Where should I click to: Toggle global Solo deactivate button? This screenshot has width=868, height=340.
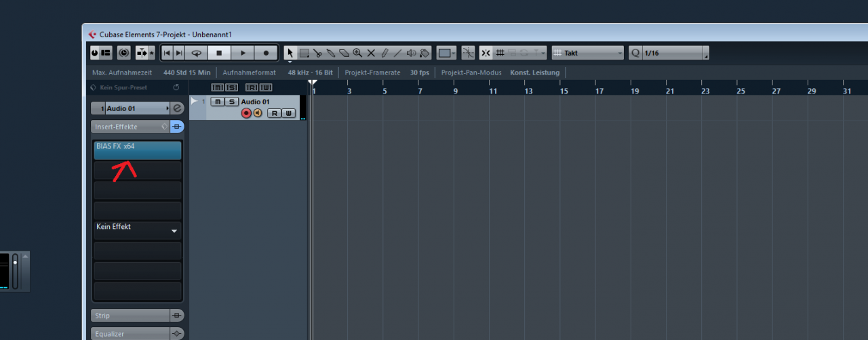231,87
